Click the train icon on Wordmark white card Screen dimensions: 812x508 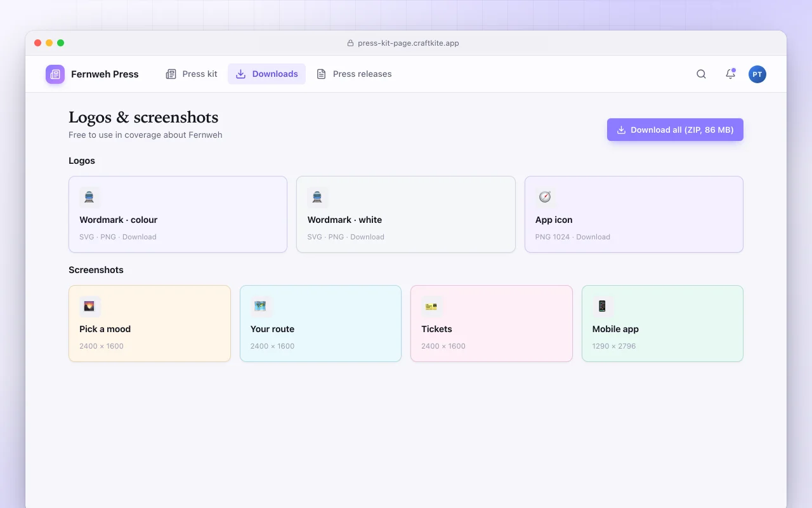[x=318, y=197]
